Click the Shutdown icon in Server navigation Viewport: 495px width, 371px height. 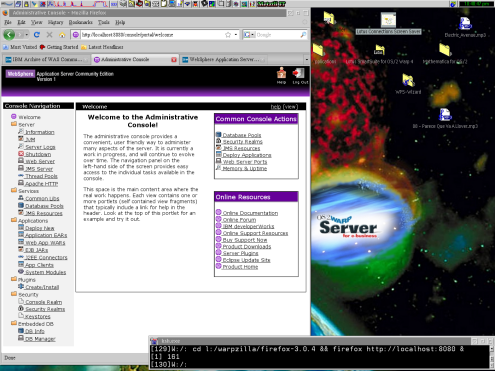[x=21, y=154]
